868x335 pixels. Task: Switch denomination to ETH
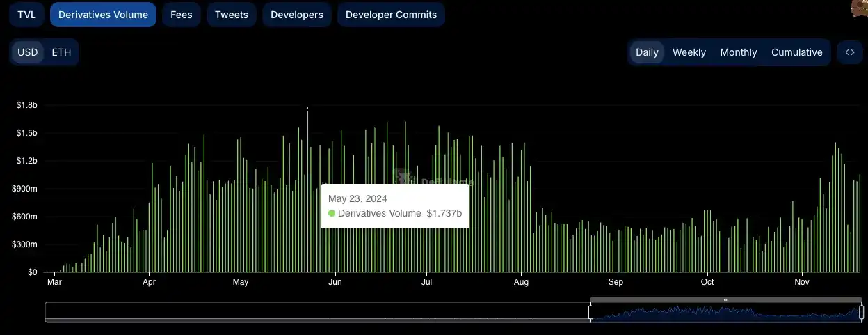click(x=61, y=52)
